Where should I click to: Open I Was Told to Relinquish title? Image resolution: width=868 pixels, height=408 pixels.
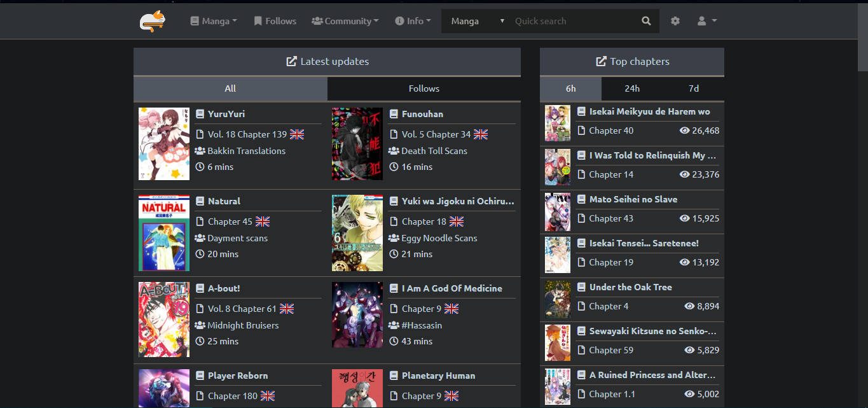[x=653, y=155]
